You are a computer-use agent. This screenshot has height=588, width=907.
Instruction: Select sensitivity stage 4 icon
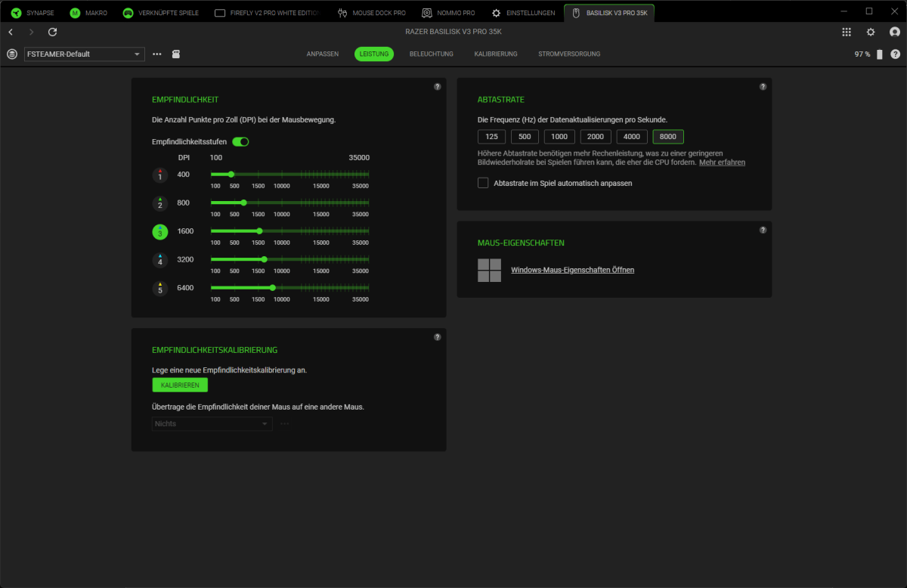pyautogui.click(x=159, y=260)
